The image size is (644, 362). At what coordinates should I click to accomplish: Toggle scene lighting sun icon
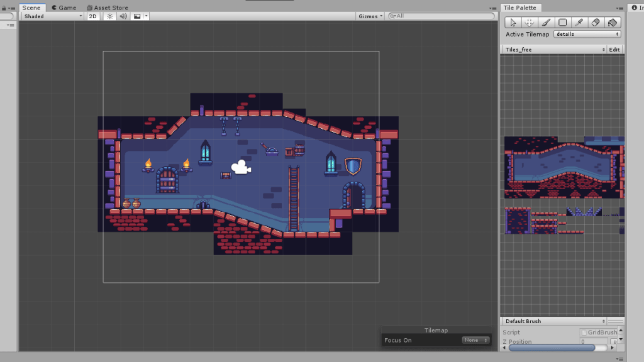[109, 16]
